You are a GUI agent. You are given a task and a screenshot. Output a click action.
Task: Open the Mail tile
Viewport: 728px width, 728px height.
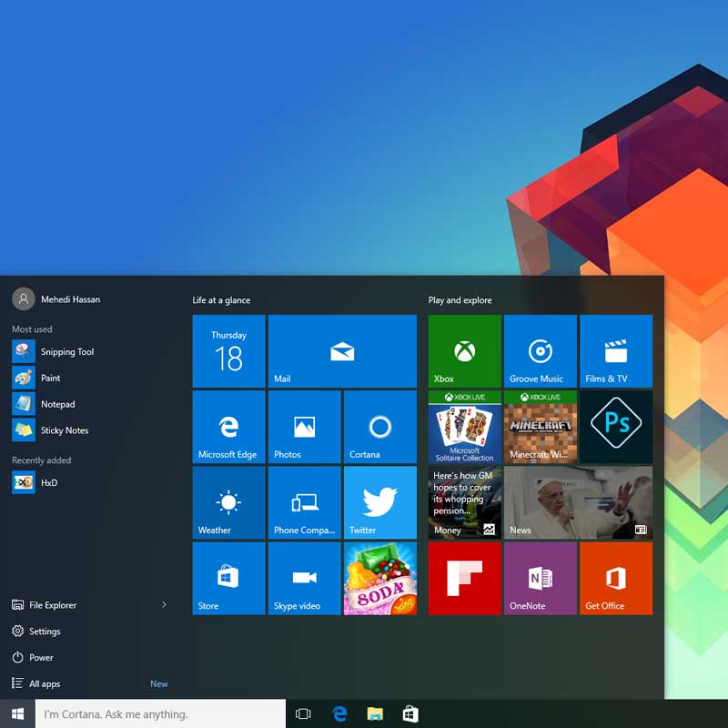342,351
